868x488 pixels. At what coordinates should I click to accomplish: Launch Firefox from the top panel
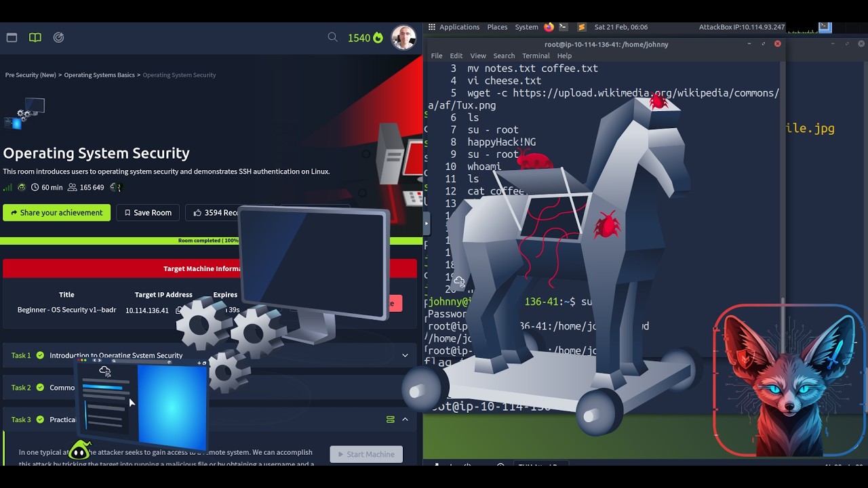coord(549,27)
